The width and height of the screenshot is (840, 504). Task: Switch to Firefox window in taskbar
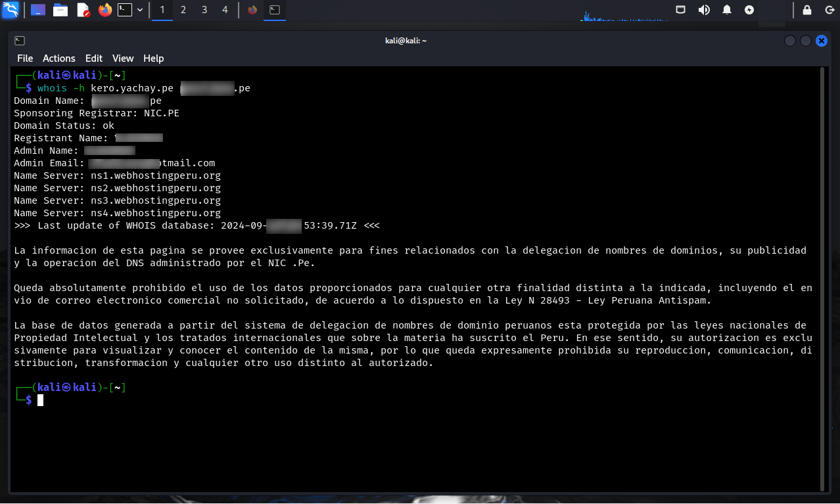click(x=252, y=10)
